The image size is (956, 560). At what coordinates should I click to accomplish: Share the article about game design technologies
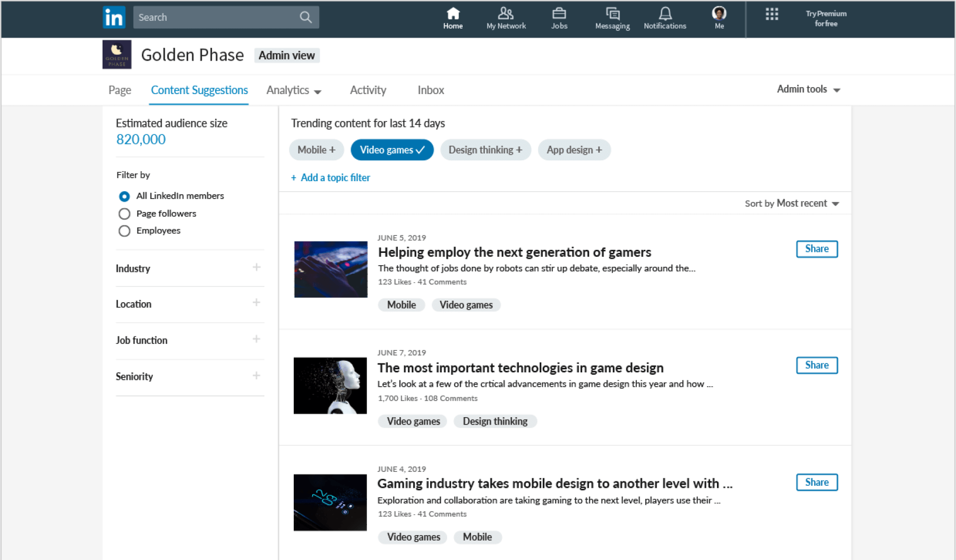click(817, 365)
